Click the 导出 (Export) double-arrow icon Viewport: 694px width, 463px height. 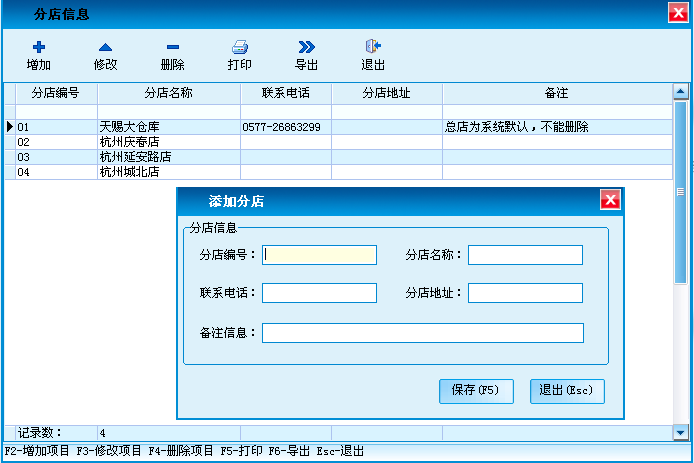point(306,47)
